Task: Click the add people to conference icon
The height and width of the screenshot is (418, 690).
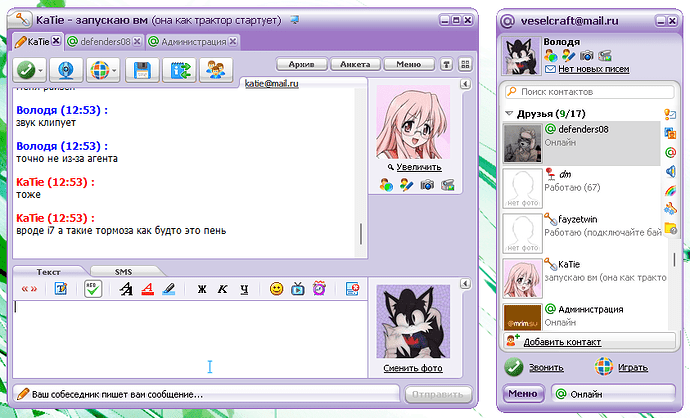Action: [x=215, y=70]
